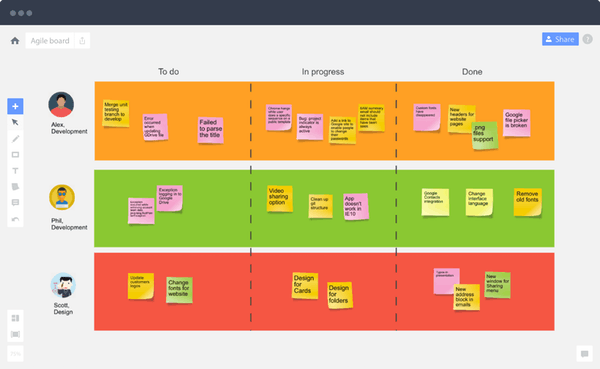Open the board export icon
This screenshot has height=369, width=600.
point(82,41)
